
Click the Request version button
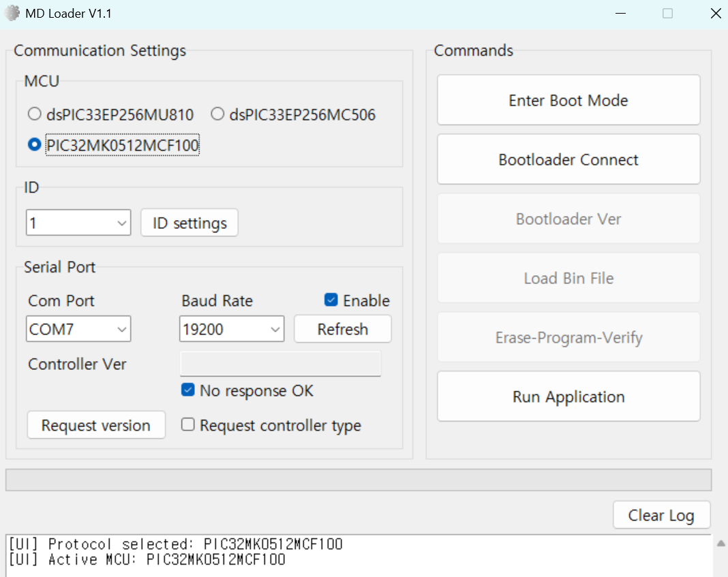pos(96,425)
